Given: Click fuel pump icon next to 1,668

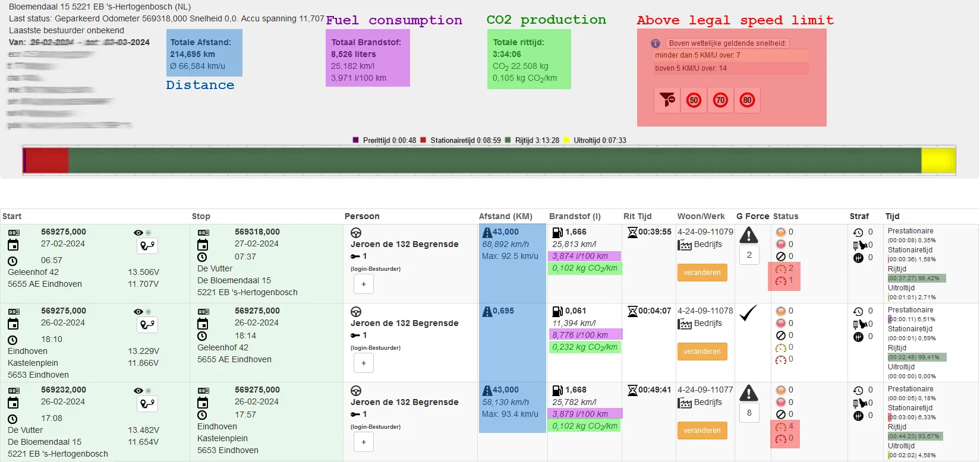Looking at the screenshot, I should [557, 390].
